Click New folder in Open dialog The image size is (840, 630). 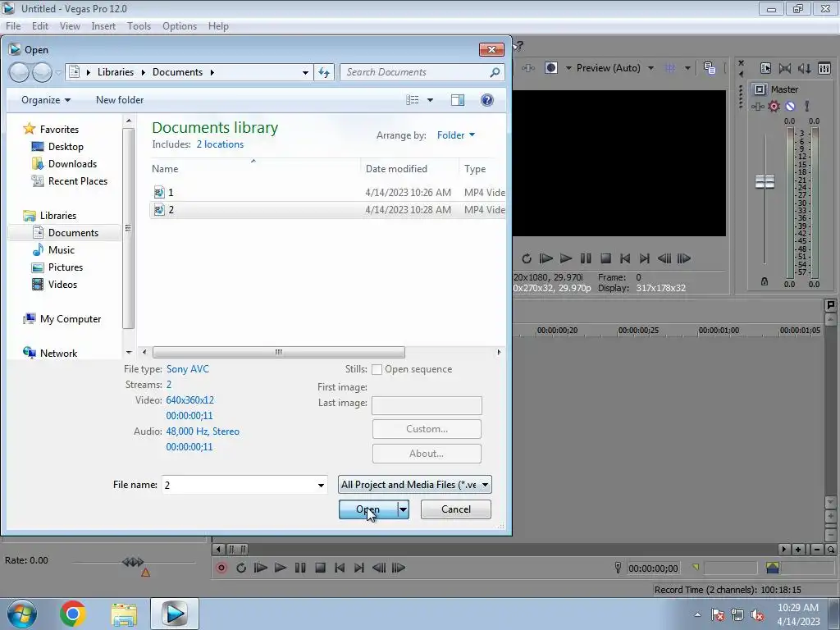click(x=120, y=100)
